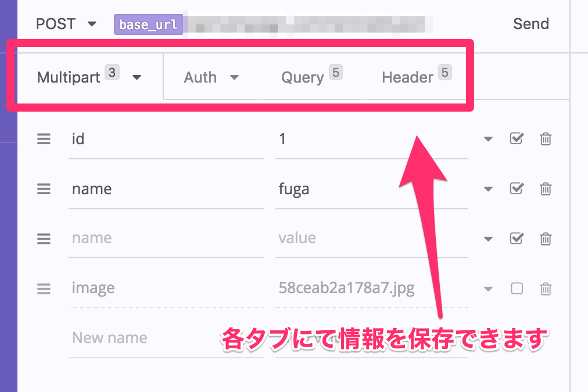Click the 58ceab2a178a7.jpg file value

372,288
